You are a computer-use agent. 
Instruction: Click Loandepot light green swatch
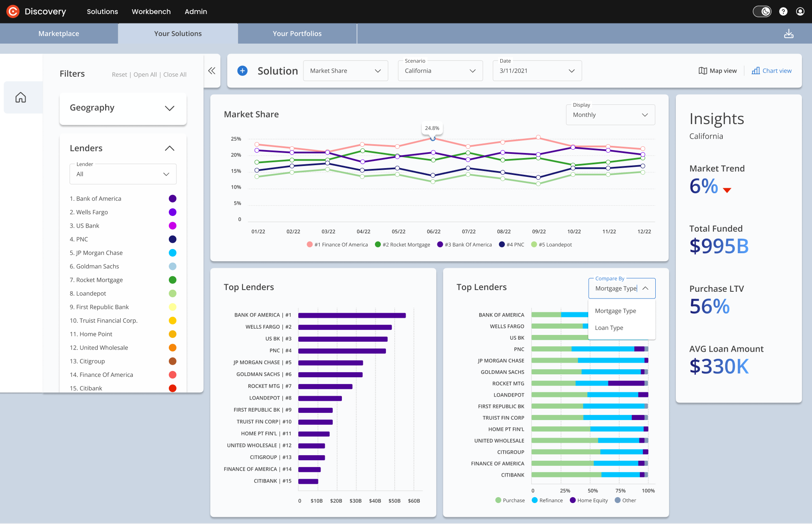click(172, 293)
